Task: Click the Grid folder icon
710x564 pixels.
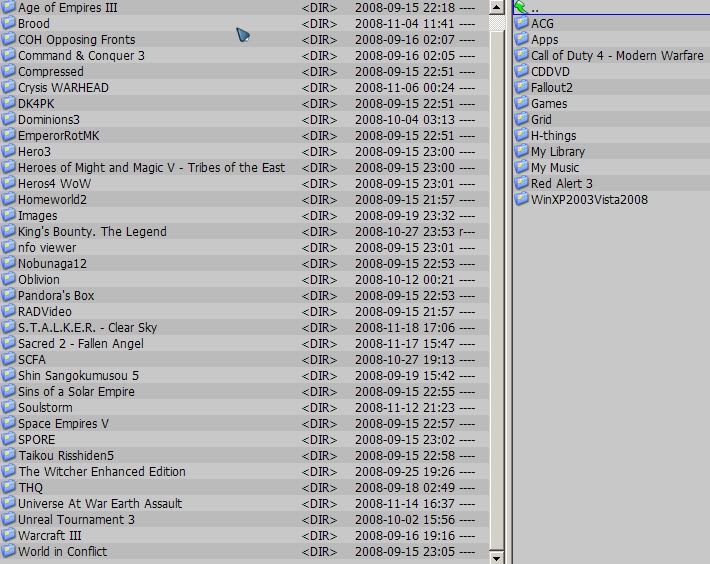Action: 522,119
